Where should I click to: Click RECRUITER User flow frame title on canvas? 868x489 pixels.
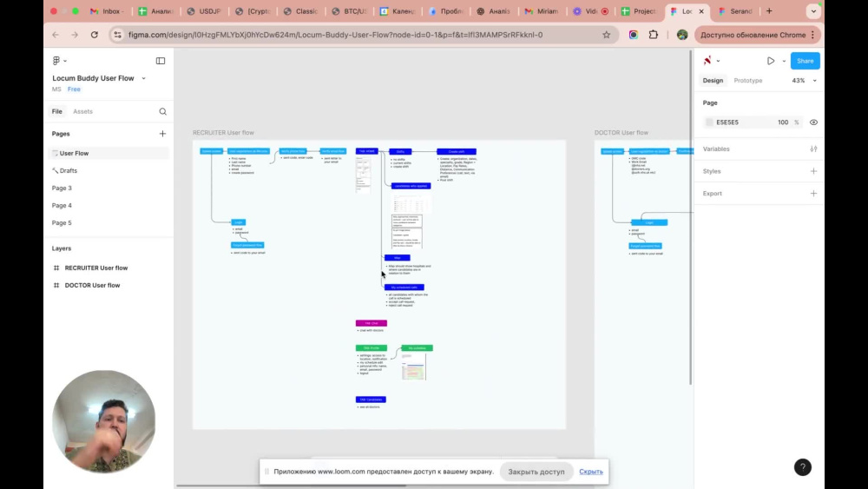tap(223, 132)
